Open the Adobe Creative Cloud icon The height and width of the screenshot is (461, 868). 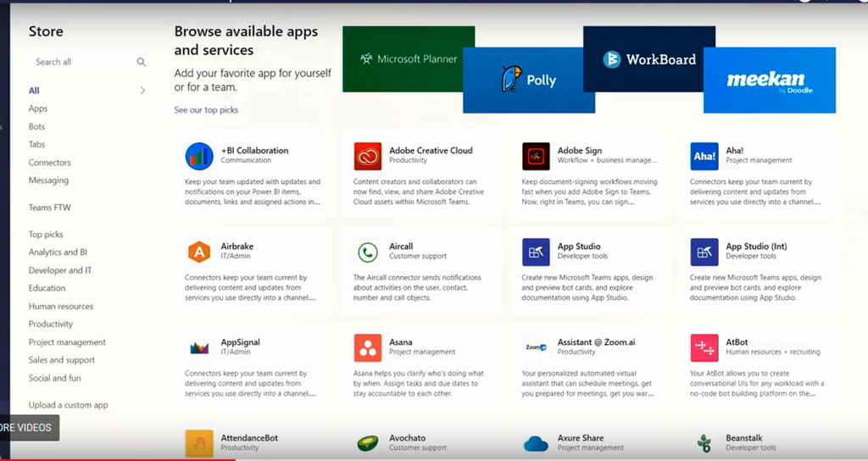tap(368, 156)
